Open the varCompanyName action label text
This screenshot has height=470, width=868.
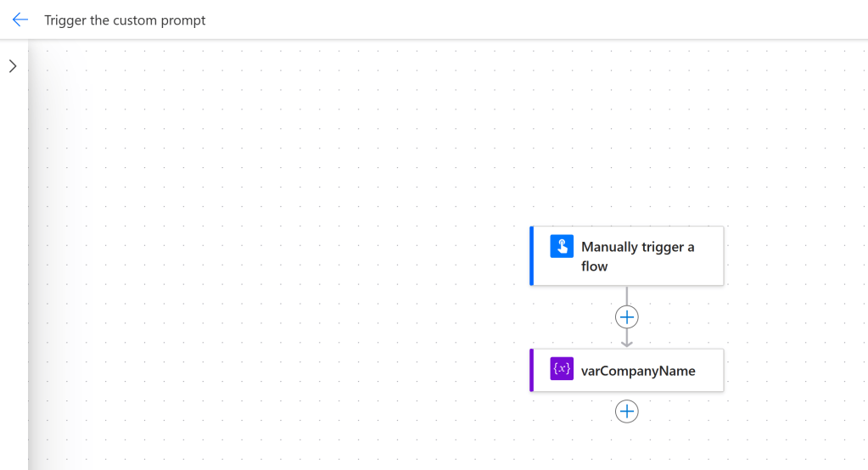pos(638,371)
